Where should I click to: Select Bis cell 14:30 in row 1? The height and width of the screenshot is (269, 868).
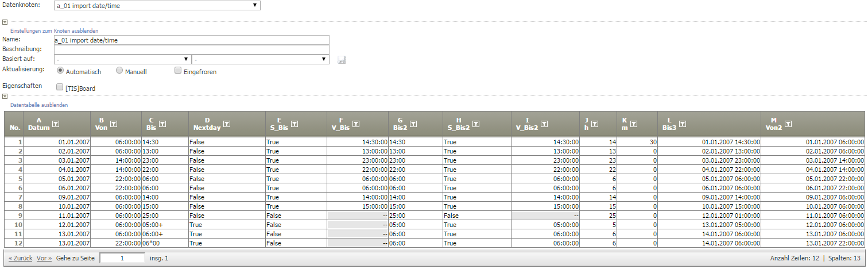(x=165, y=141)
